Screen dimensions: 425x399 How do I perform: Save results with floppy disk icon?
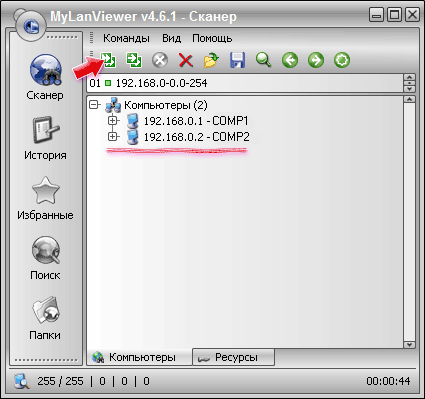click(x=237, y=60)
